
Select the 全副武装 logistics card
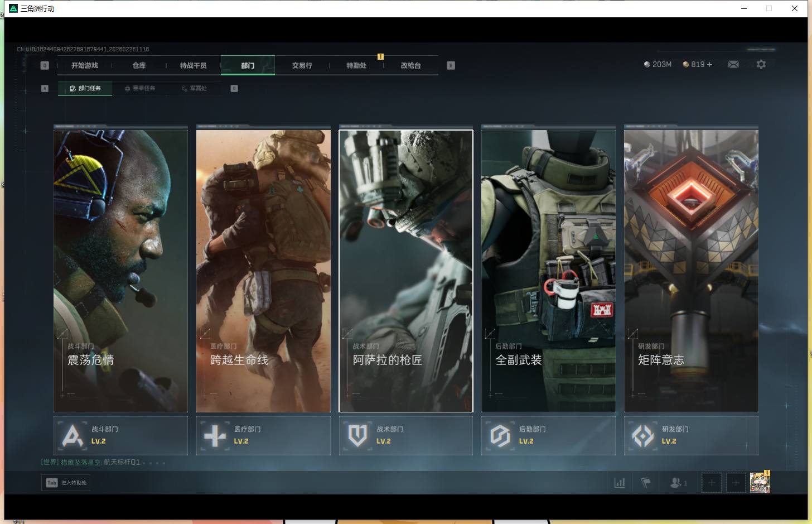pyautogui.click(x=548, y=271)
